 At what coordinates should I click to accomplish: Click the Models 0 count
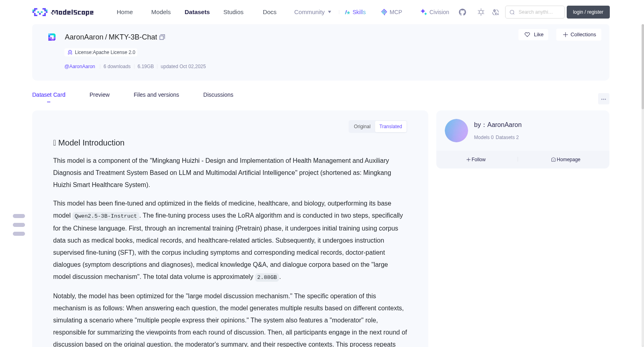coord(484,137)
